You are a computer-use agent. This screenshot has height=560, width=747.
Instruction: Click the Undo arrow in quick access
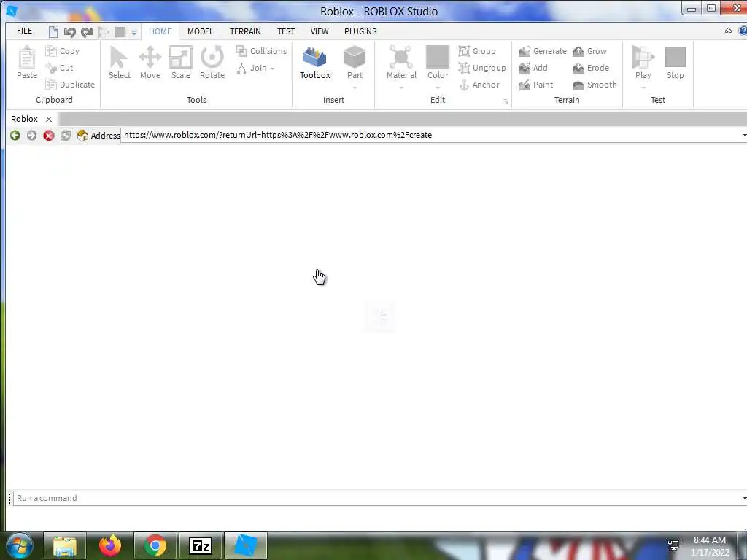[x=69, y=32]
